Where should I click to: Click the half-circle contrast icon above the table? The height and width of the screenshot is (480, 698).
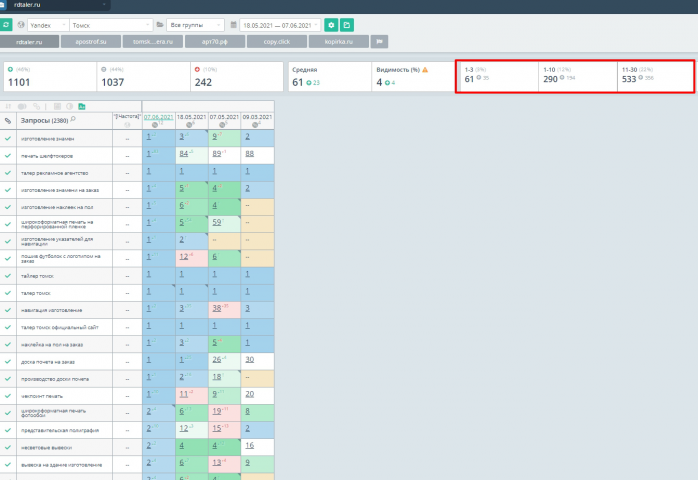(x=69, y=106)
